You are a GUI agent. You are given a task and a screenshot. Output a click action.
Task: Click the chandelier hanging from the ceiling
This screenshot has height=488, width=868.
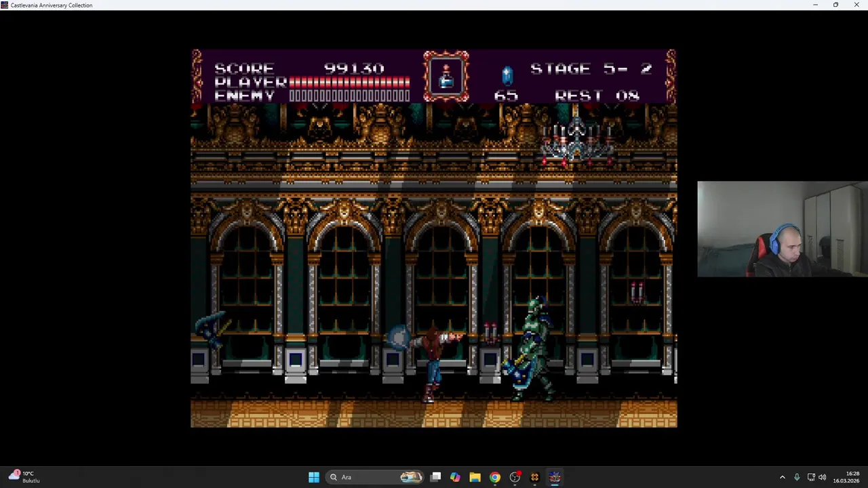[x=576, y=141]
